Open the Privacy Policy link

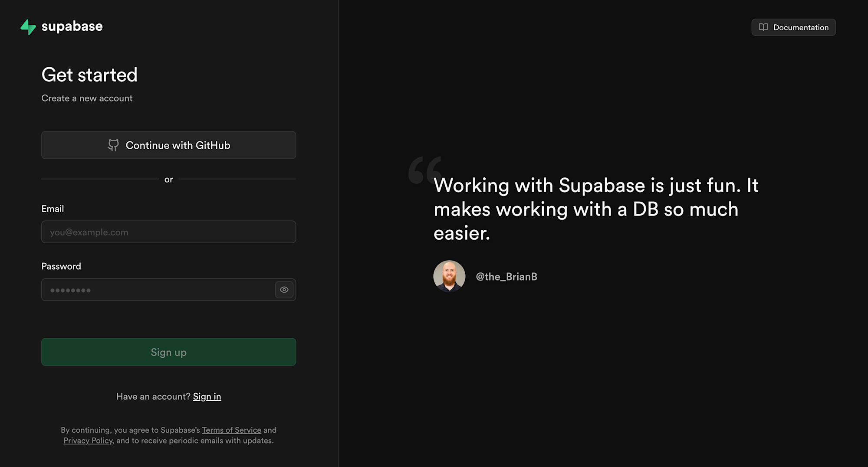pyautogui.click(x=88, y=441)
